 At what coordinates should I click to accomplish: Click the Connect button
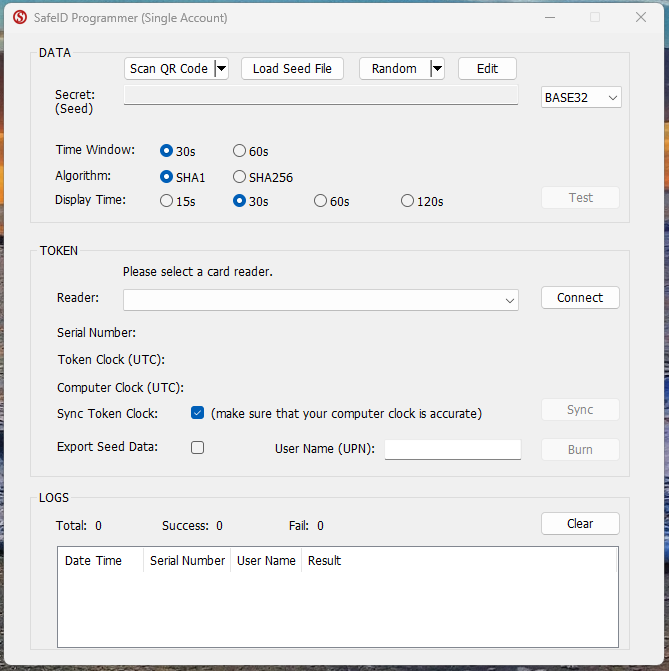pyautogui.click(x=580, y=297)
